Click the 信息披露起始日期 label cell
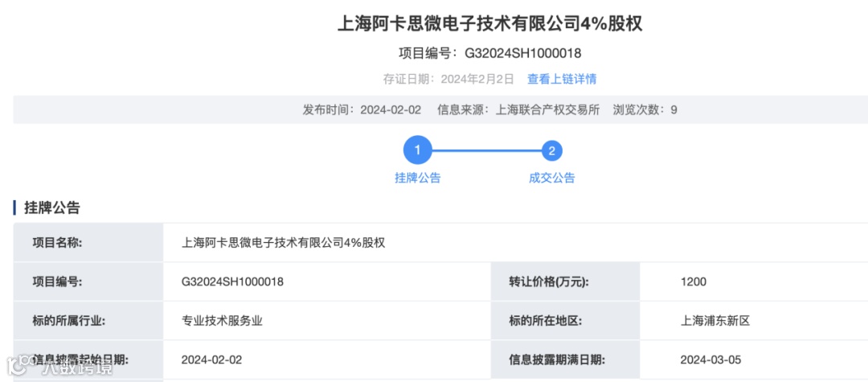 pyautogui.click(x=88, y=359)
